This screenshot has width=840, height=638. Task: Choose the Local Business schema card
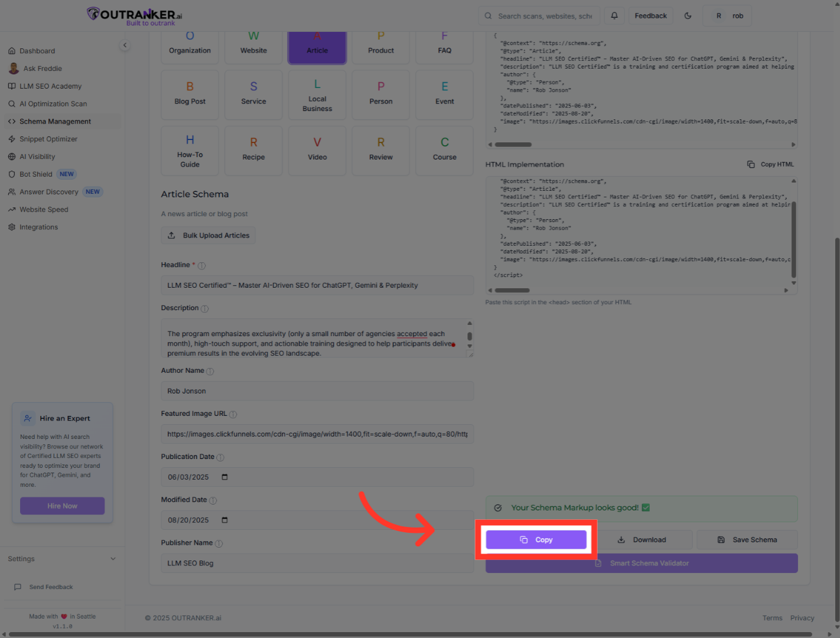317,95
